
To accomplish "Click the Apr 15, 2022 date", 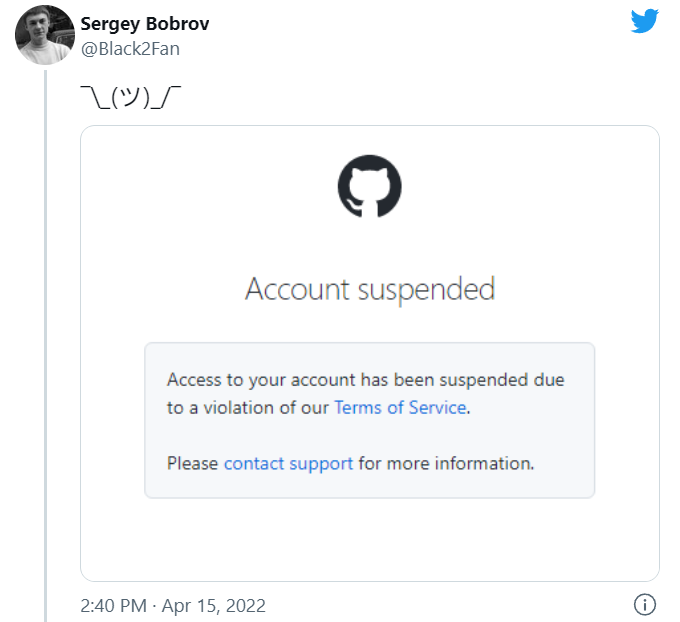I will pos(213,606).
